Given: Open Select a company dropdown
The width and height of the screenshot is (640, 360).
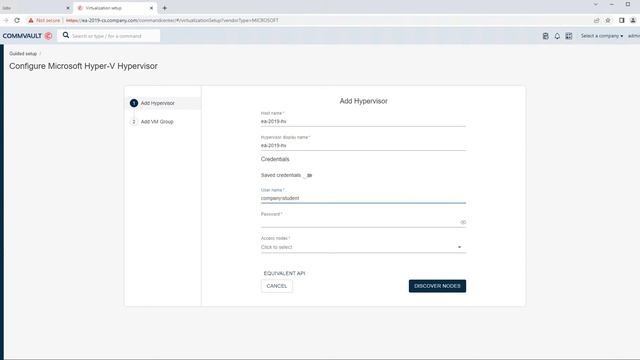Looking at the screenshot, I should coord(602,36).
